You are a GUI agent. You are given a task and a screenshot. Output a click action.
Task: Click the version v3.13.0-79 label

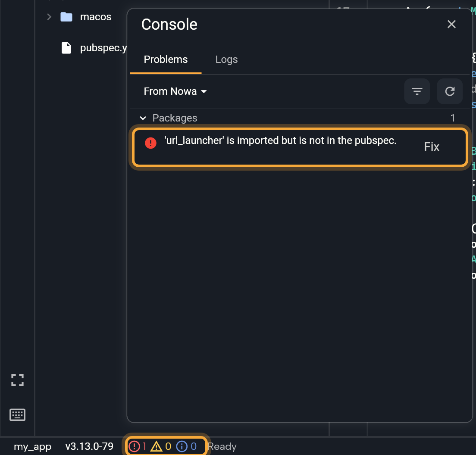pyautogui.click(x=89, y=446)
